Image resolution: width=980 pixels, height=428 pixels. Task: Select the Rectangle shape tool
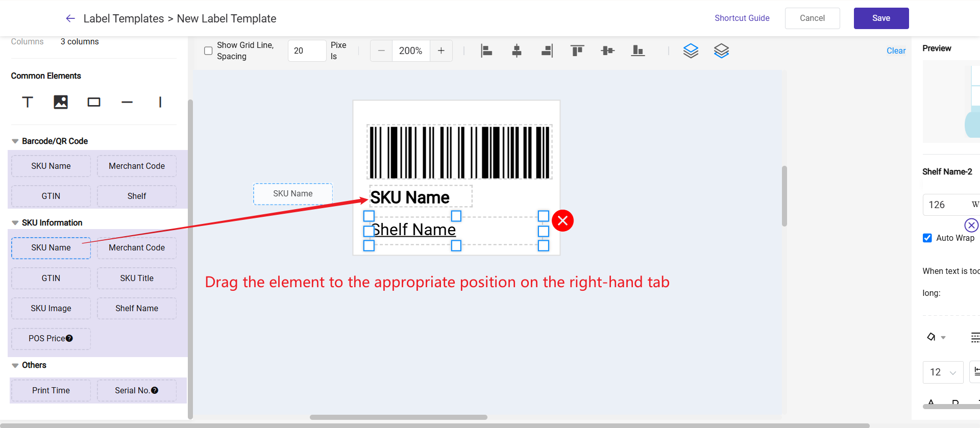[94, 102]
